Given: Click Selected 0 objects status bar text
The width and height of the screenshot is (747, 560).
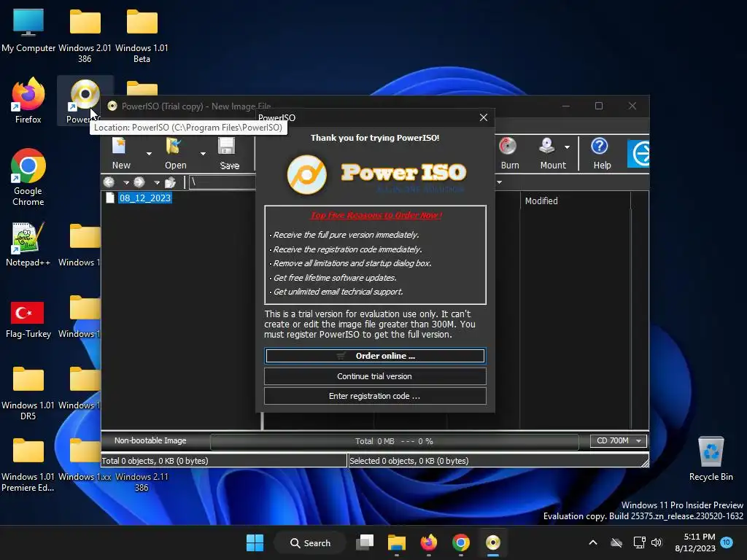Looking at the screenshot, I should coord(409,461).
